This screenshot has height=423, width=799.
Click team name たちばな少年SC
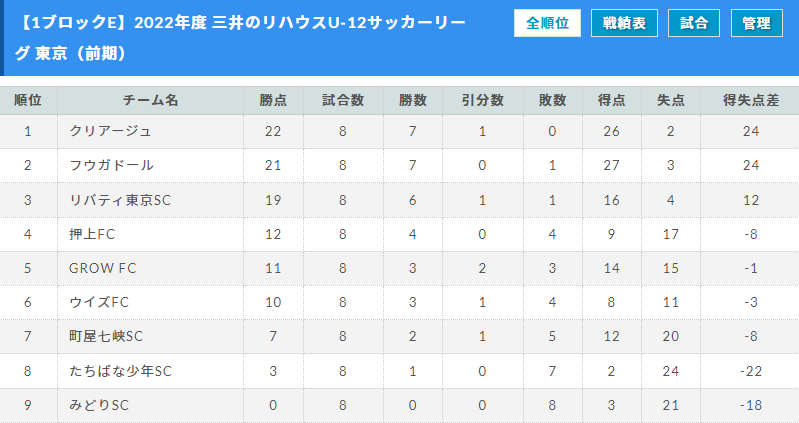(120, 371)
